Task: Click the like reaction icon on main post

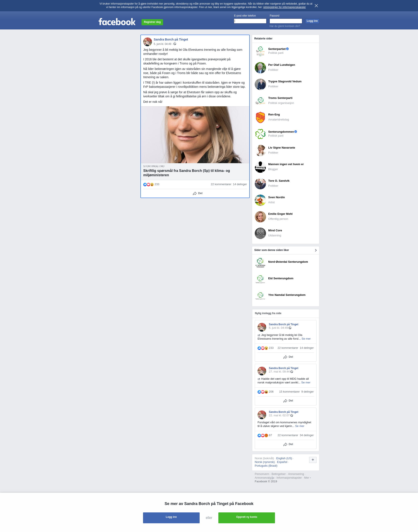Action: pyautogui.click(x=145, y=185)
